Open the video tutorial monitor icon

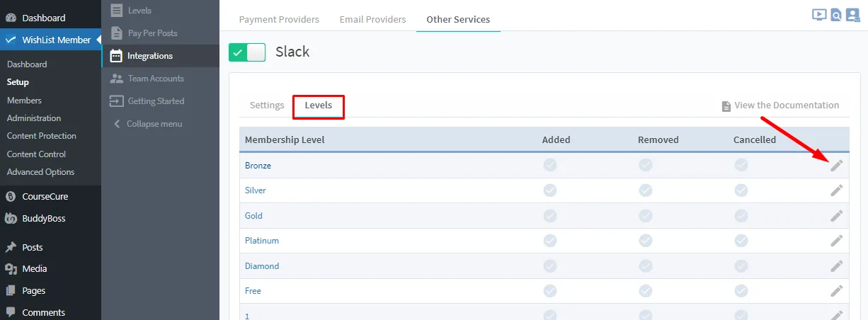[819, 14]
